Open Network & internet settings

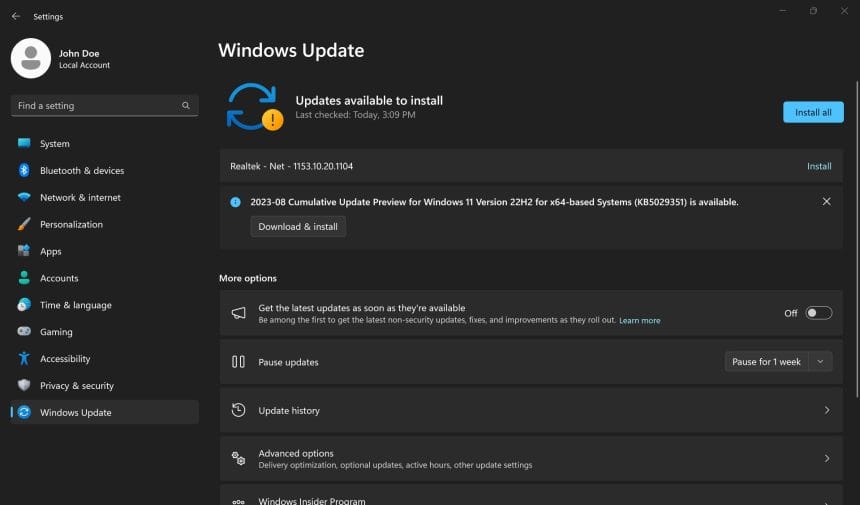(x=80, y=198)
